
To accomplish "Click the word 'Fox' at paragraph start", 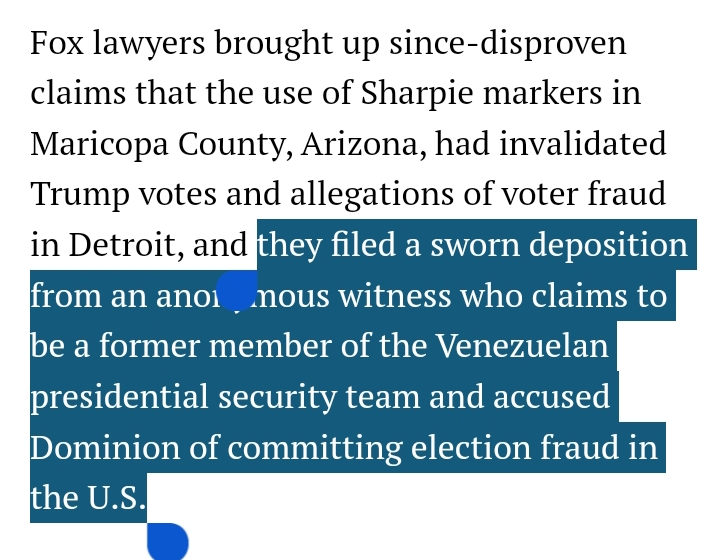I will point(57,43).
